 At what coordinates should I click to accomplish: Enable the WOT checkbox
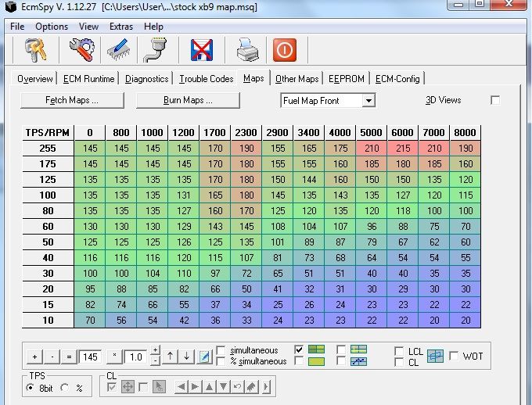tap(454, 356)
